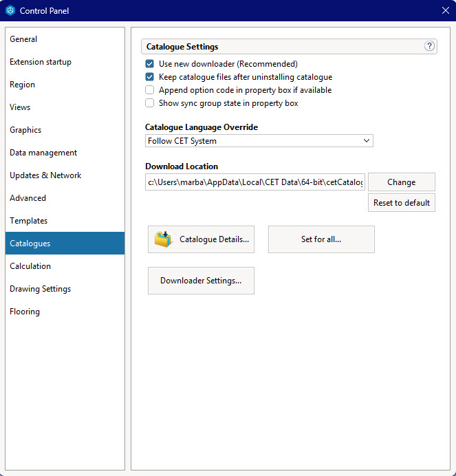Toggle Keep catalogue files after uninstalling
The height and width of the screenshot is (476, 456).
pos(150,77)
